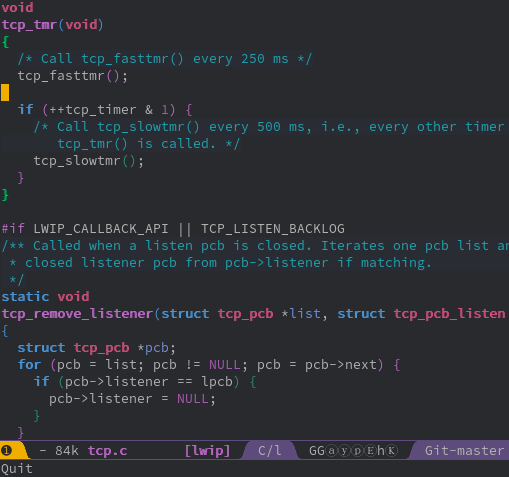Toggle the buffer modified dash indicator
This screenshot has width=509, height=477.
click(43, 451)
